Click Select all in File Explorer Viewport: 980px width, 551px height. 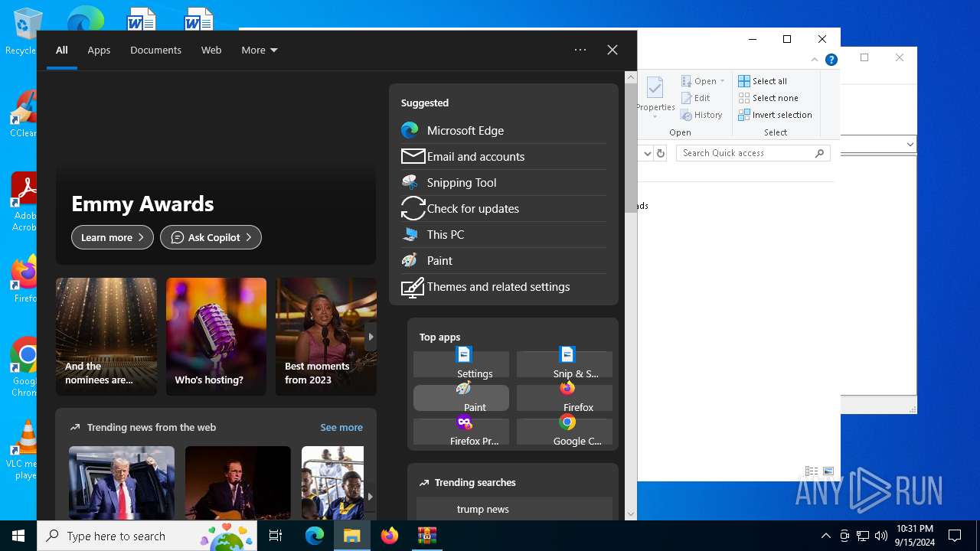[x=763, y=81]
